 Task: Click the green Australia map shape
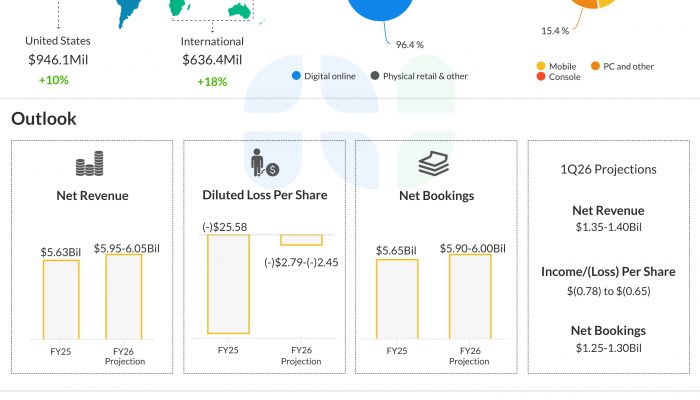(237, 12)
